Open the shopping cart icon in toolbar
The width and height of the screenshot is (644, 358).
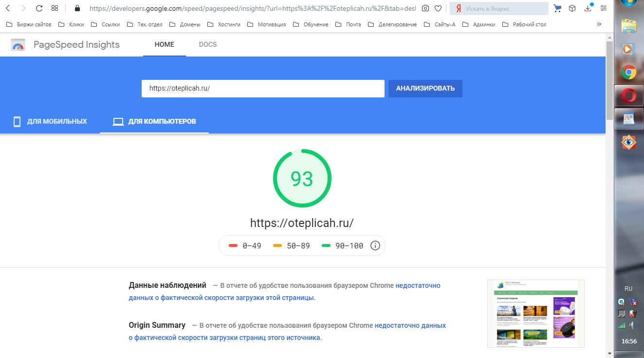(x=557, y=8)
